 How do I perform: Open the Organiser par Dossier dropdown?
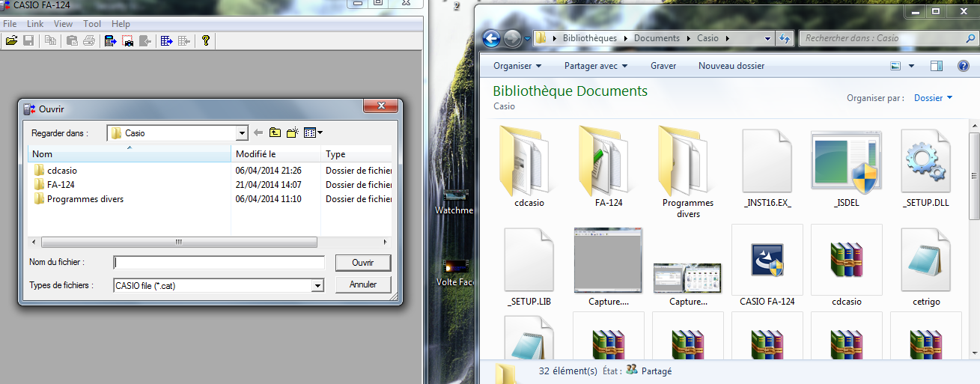(x=934, y=98)
